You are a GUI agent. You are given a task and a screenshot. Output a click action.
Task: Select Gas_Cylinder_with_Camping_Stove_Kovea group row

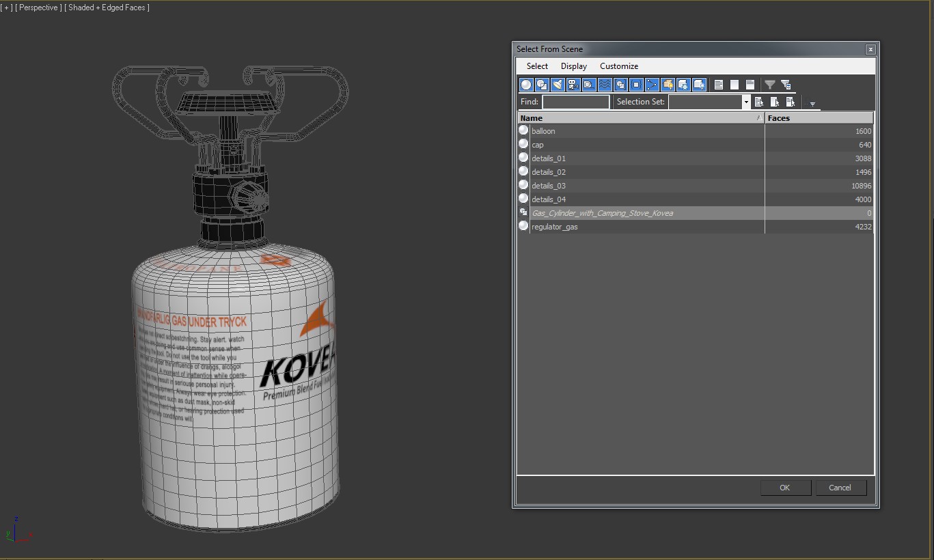pos(695,213)
